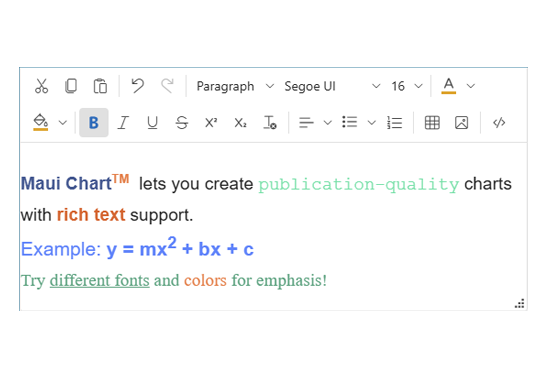The image size is (550, 380).
Task: Click the green 'publication-quality' text
Action: (x=358, y=185)
